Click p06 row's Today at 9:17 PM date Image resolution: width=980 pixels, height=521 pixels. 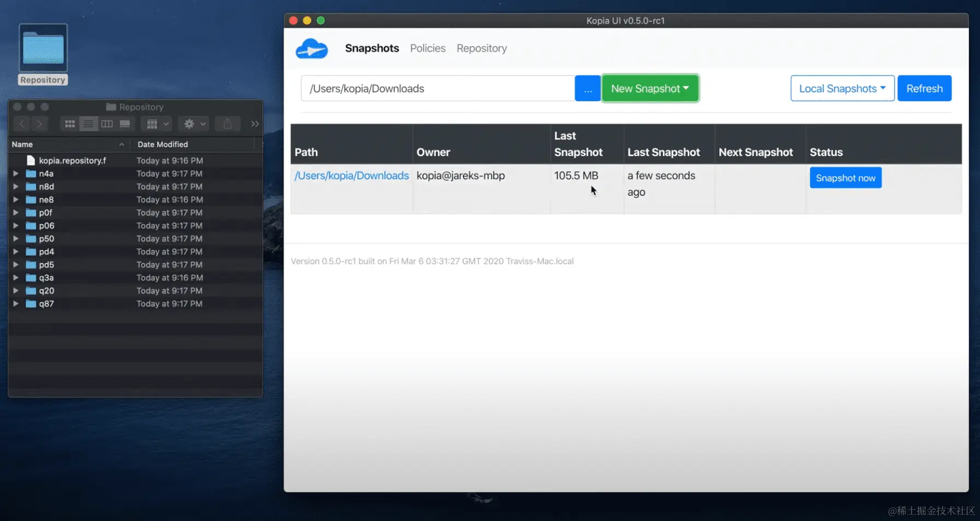[x=169, y=225]
